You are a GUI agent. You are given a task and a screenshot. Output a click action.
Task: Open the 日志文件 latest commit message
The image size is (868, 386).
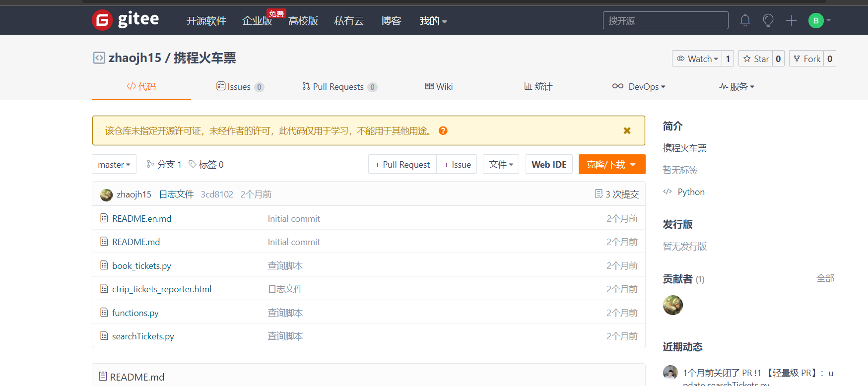click(176, 194)
